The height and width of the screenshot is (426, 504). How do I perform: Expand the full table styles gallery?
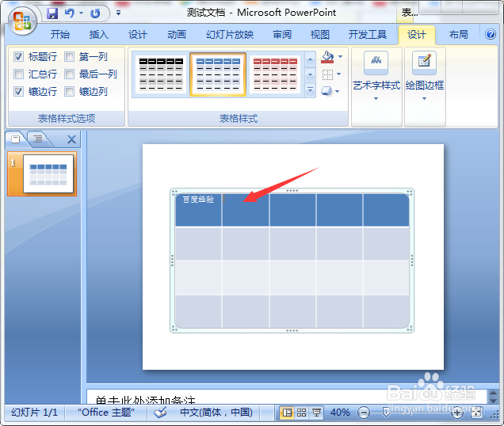click(x=310, y=90)
